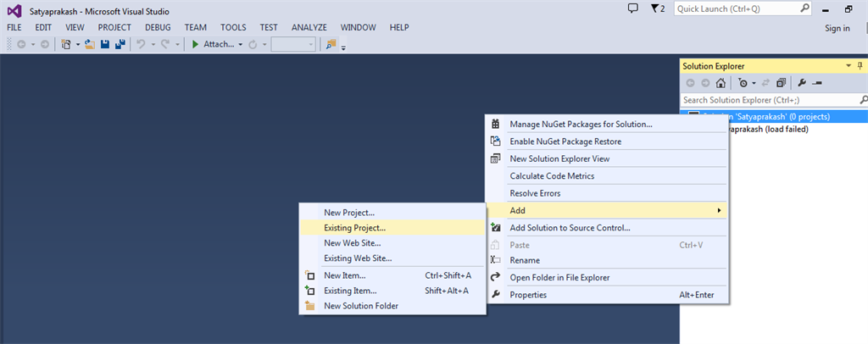
Task: Click the Sign in link
Action: (837, 28)
